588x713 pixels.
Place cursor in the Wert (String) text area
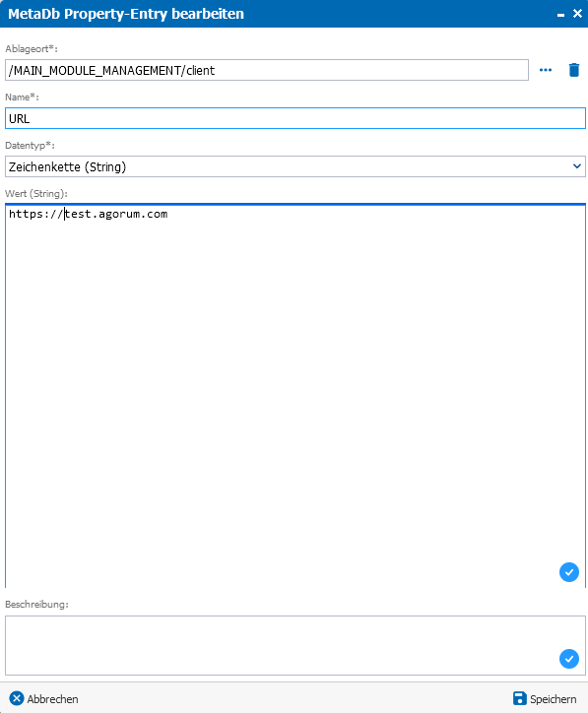(295, 396)
